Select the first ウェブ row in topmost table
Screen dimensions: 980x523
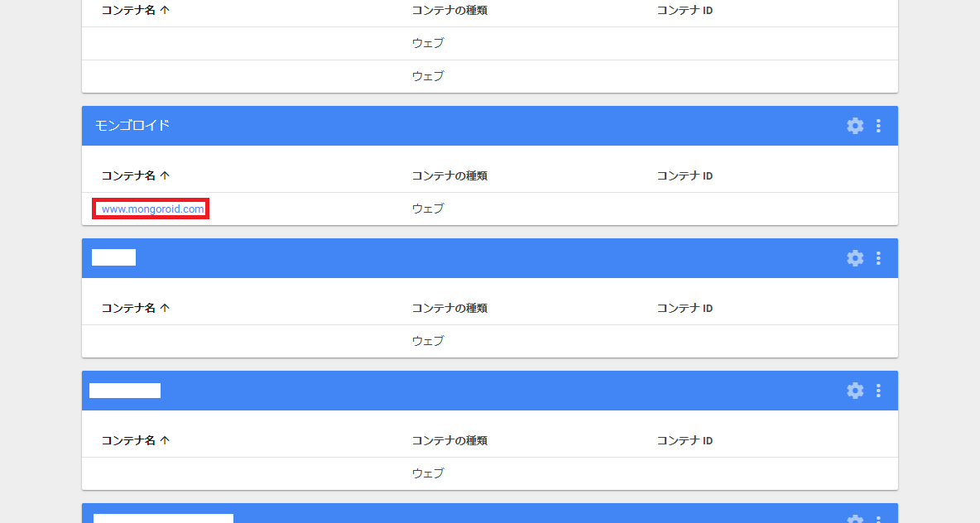[490, 43]
